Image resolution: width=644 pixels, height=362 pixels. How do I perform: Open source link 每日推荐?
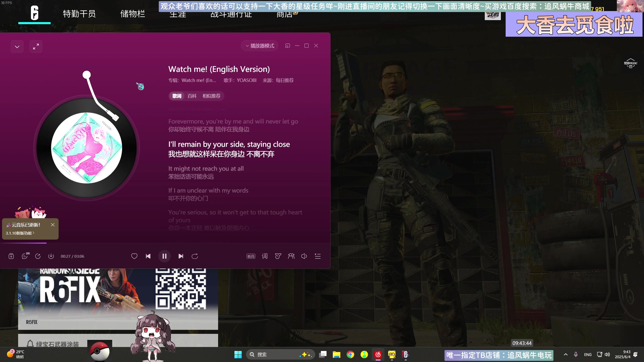point(285,80)
